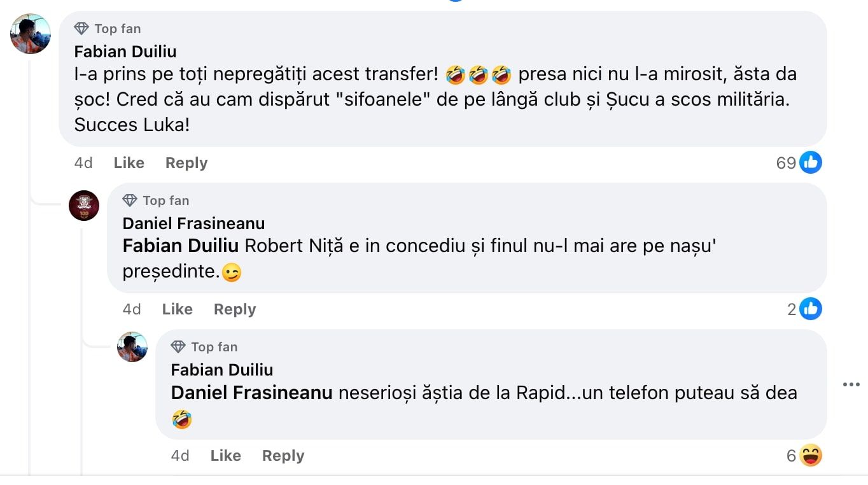The image size is (868, 485).
Task: Click Fabian Duiliu's profile picture at the top
Action: point(30,34)
